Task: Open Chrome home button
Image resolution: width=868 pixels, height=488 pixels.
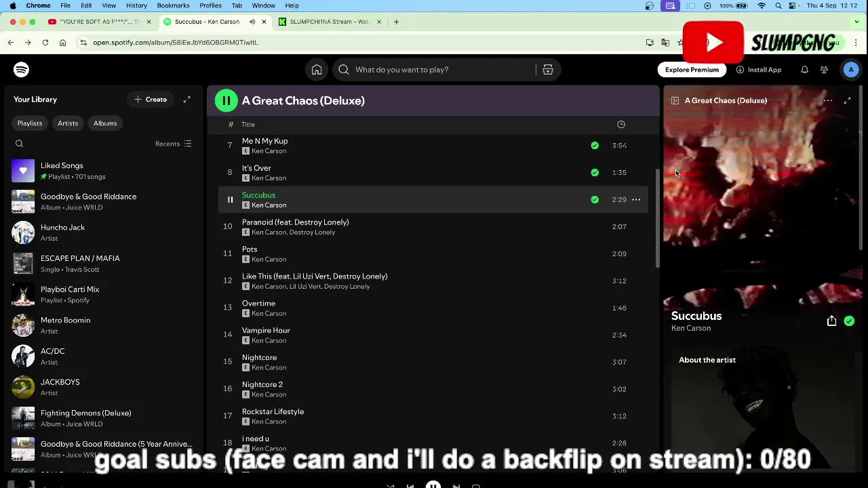Action: (62, 43)
